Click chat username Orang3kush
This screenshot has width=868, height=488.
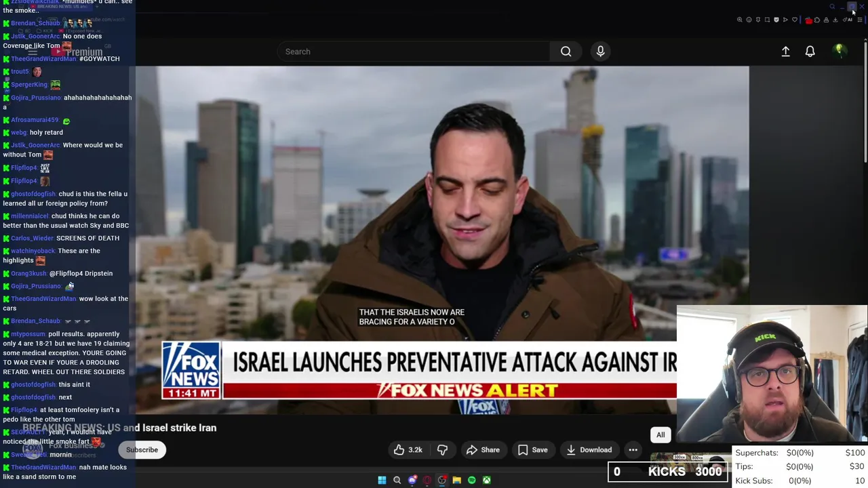tap(28, 273)
